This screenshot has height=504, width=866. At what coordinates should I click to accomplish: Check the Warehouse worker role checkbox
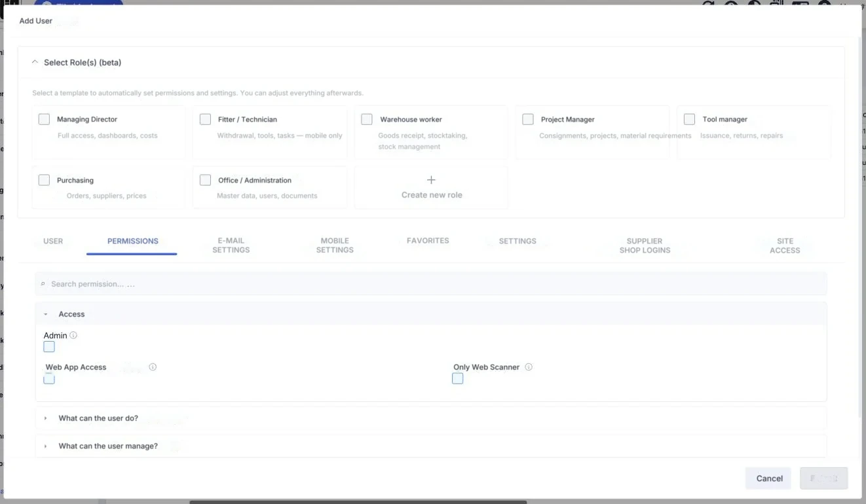pos(367,119)
